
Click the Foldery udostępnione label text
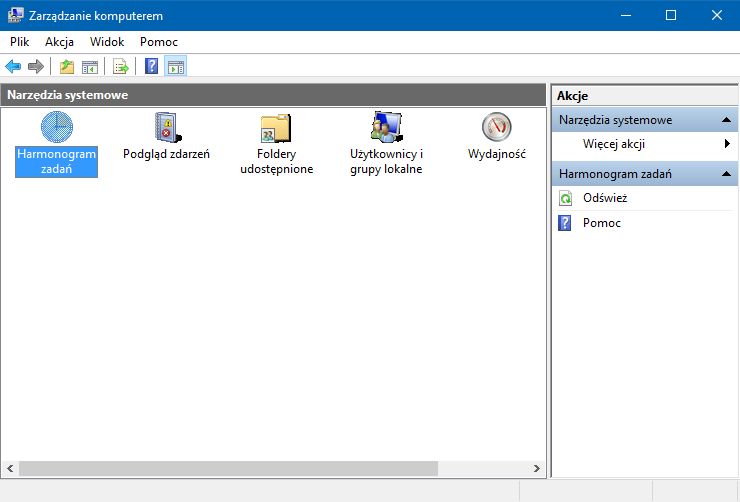(277, 161)
